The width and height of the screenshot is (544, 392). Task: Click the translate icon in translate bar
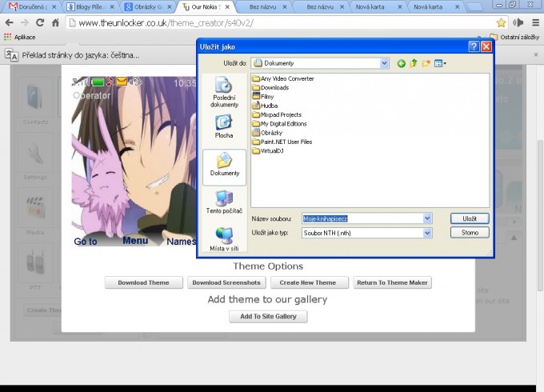(x=11, y=55)
